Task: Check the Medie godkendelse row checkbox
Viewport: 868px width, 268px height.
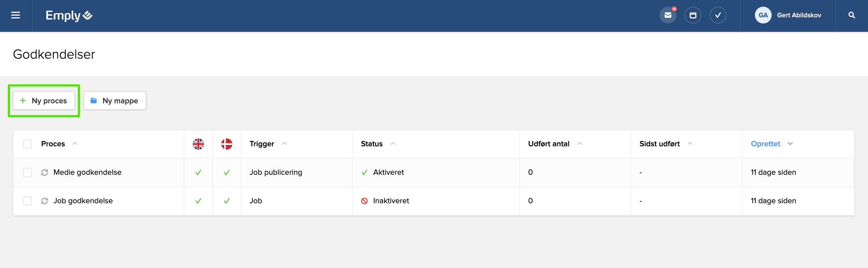Action: click(27, 173)
